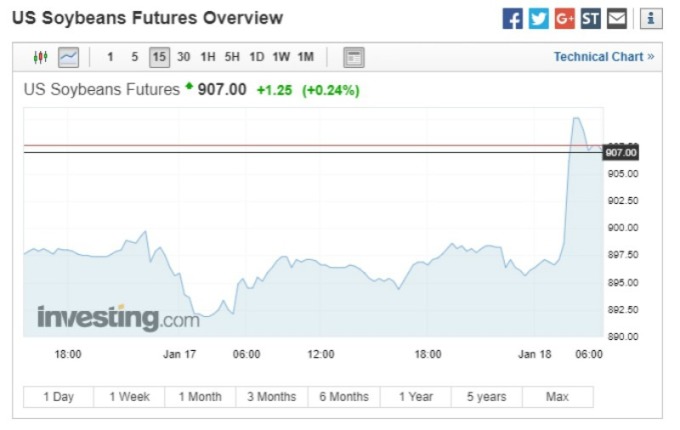Share chart on Facebook
The width and height of the screenshot is (680, 430).
[512, 19]
